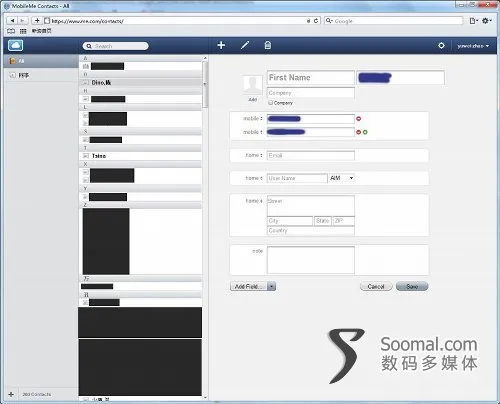Open the Add Field dropdown

click(253, 286)
